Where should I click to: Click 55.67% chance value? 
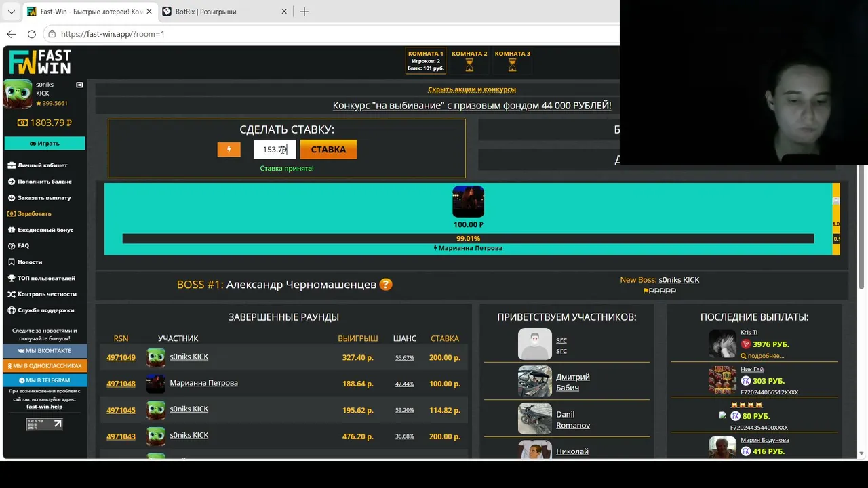404,358
